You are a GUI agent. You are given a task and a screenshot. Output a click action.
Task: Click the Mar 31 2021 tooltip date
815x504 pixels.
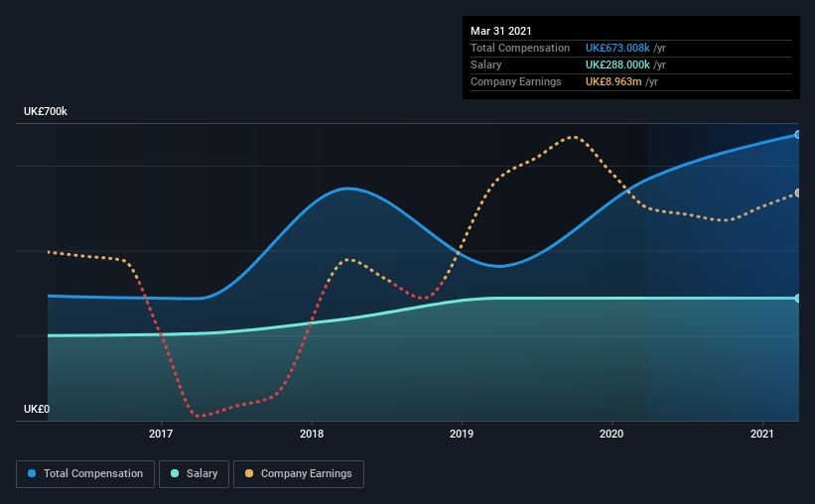[x=501, y=31]
